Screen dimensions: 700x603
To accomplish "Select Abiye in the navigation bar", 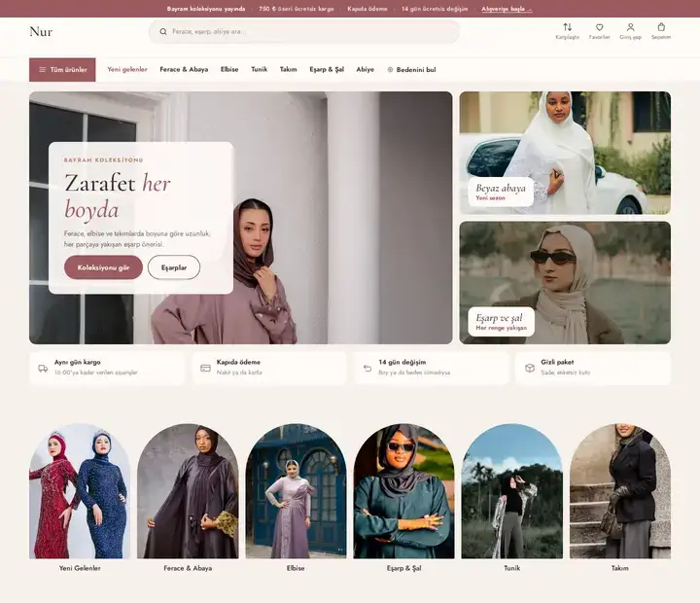I will click(366, 70).
